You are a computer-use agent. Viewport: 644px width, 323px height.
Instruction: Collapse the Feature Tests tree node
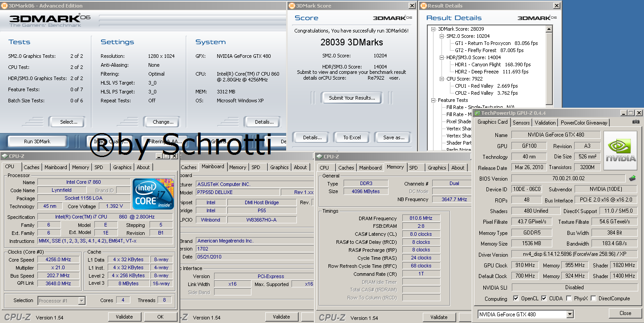pos(433,100)
